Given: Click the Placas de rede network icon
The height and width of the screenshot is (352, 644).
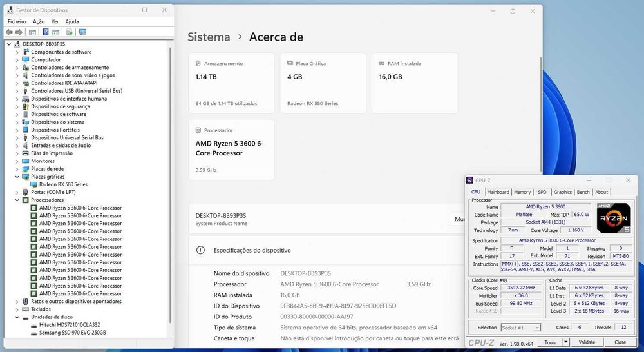Looking at the screenshot, I should [26, 169].
